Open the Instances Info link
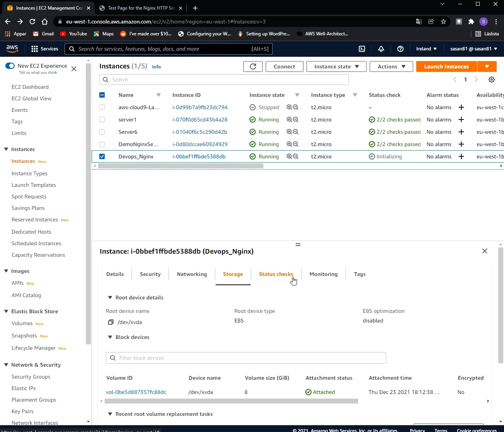This screenshot has width=504, height=432. [157, 66]
